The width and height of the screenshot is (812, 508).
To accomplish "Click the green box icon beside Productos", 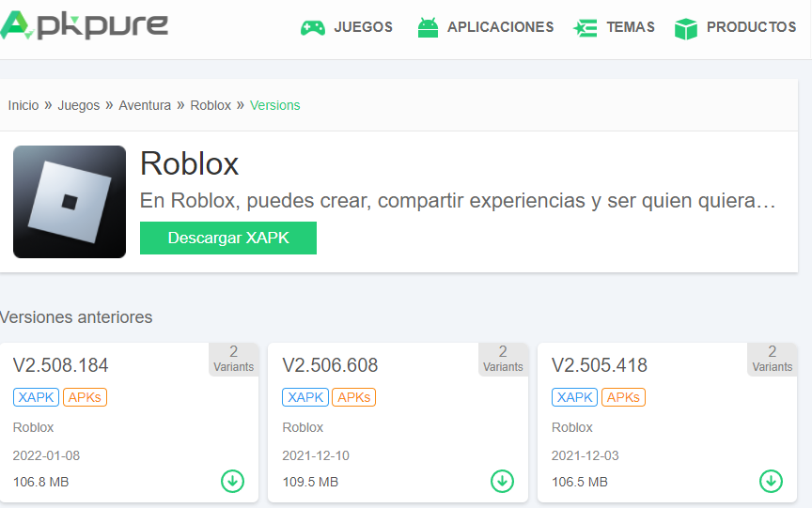I will tap(686, 28).
